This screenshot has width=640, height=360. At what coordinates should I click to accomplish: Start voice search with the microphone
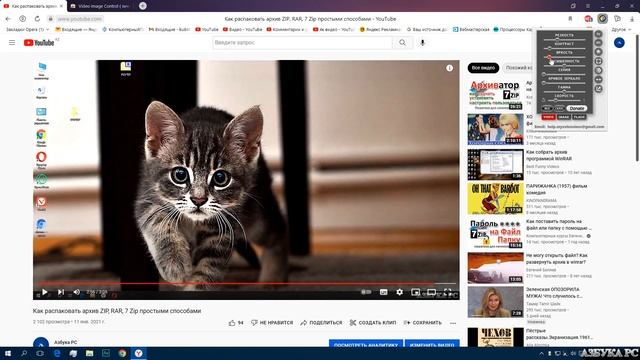point(422,42)
